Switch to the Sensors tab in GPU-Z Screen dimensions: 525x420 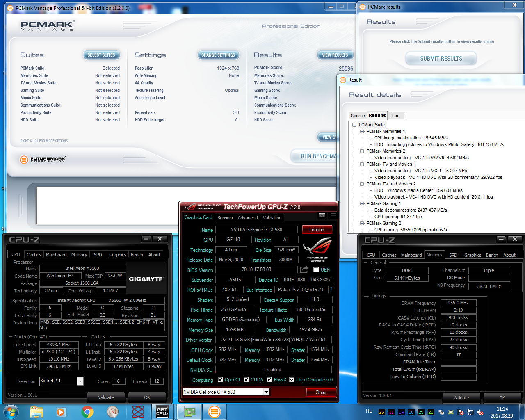[225, 218]
